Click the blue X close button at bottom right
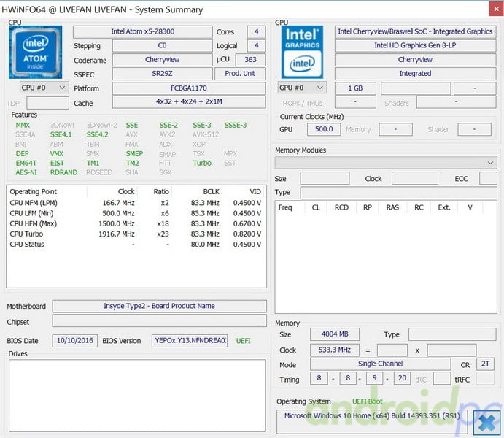This screenshot has width=504, height=438. click(x=486, y=423)
